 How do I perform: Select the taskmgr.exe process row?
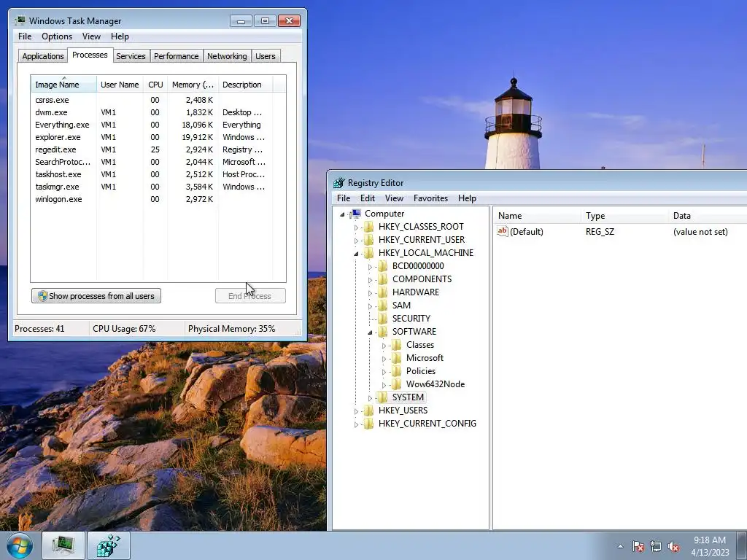coord(158,187)
